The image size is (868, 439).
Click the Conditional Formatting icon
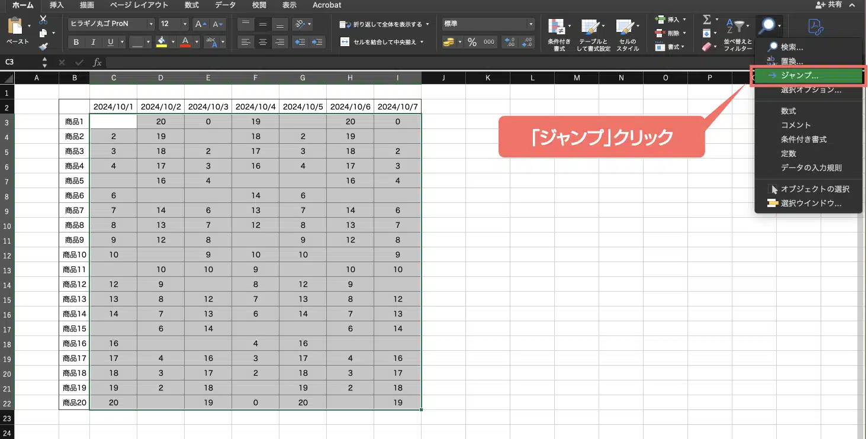point(556,27)
